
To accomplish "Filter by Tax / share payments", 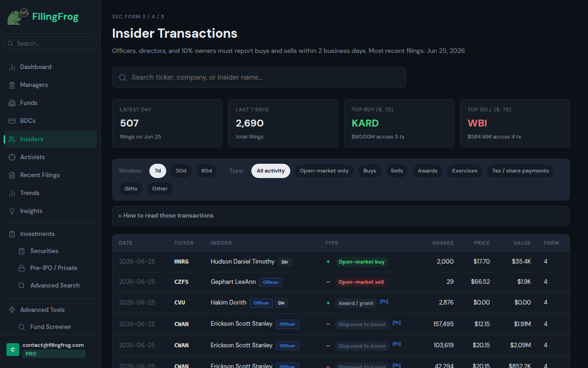I will tap(520, 171).
